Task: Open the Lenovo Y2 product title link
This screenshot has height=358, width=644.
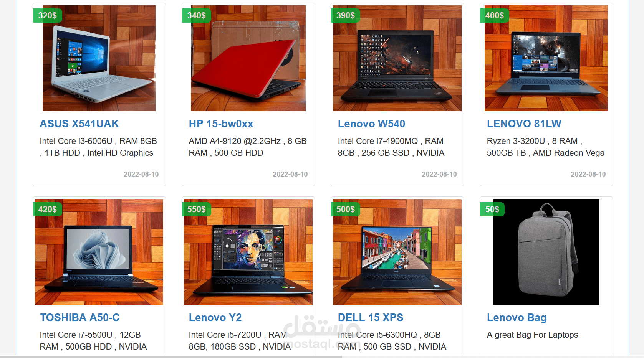Action: click(215, 318)
